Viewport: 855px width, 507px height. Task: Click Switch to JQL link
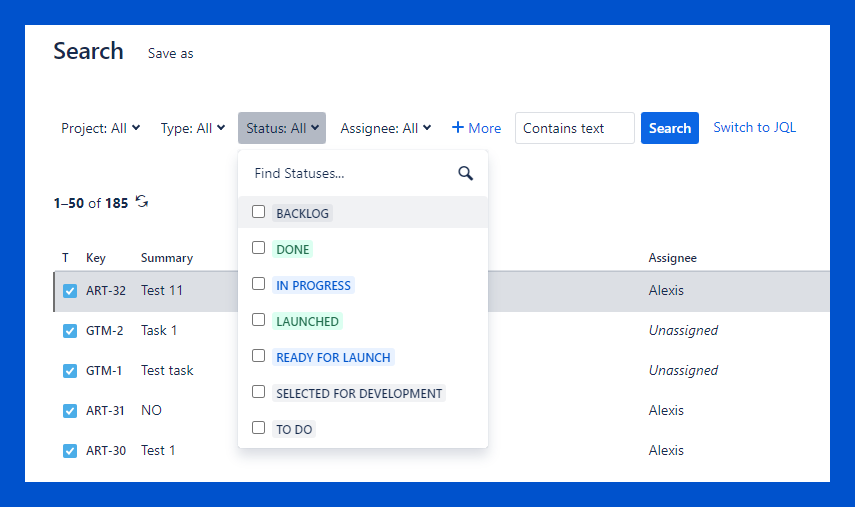pyautogui.click(x=754, y=128)
